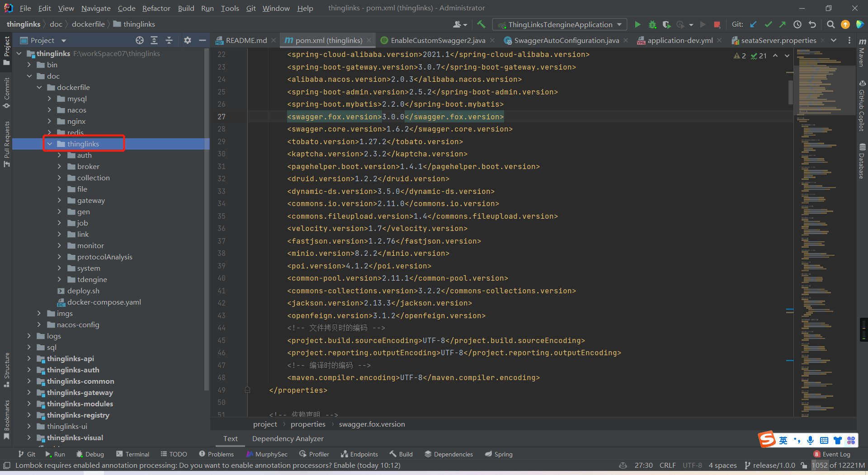Toggle the GitHub Copilot side panel
Image resolution: width=868 pixels, height=475 pixels.
coord(862,105)
